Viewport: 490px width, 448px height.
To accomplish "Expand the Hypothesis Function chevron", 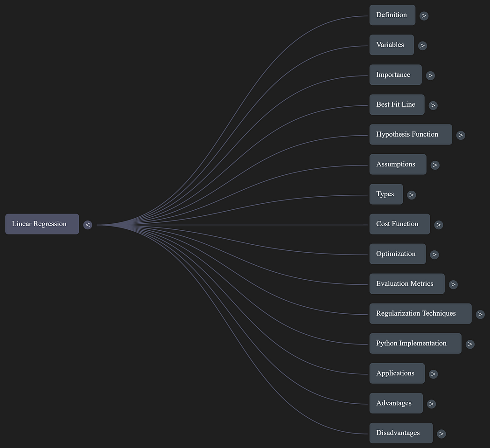I will click(x=461, y=135).
